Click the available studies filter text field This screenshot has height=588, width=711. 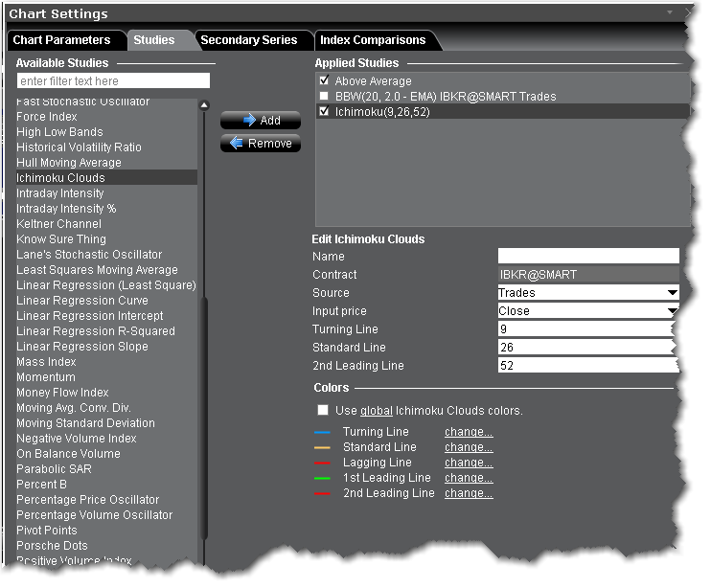[x=113, y=81]
